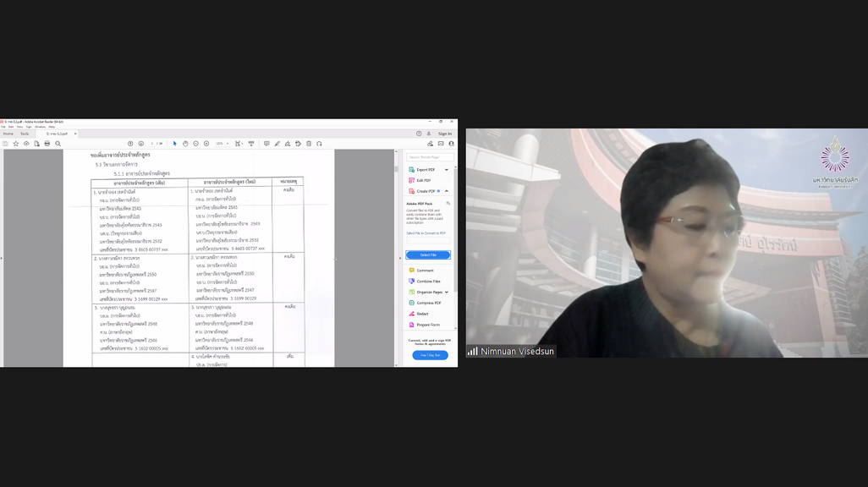Expand the Export PDF chevron
Image resolution: width=868 pixels, height=487 pixels.
click(446, 169)
